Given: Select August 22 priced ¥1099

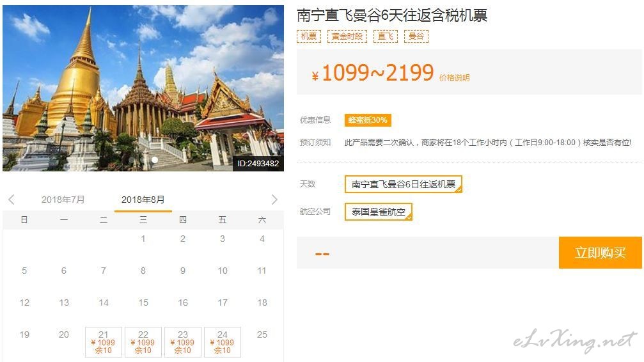Looking at the screenshot, I should point(143,342).
